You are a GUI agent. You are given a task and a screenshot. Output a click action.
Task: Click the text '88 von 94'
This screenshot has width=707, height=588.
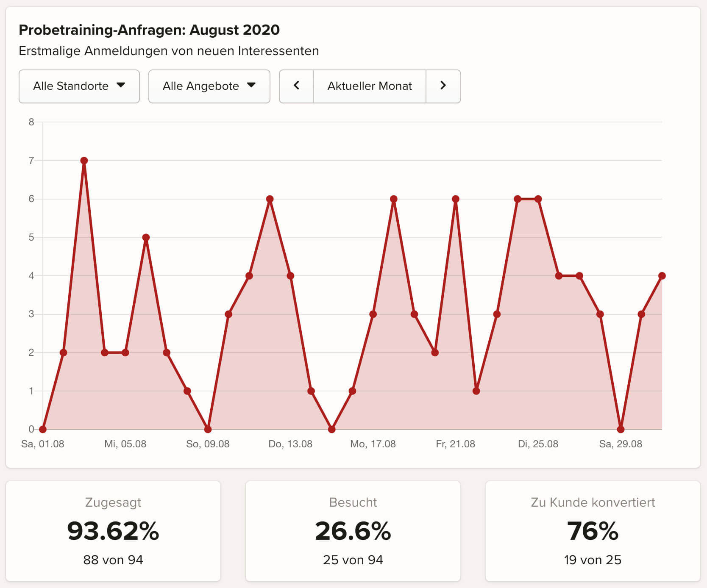tap(113, 560)
